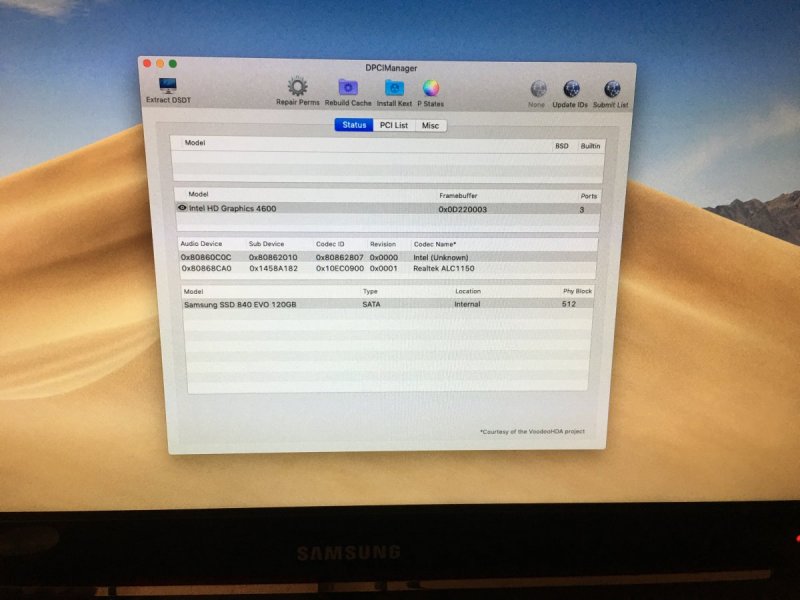
Task: Maximize DPCIManager with the green button
Action: 173,64
